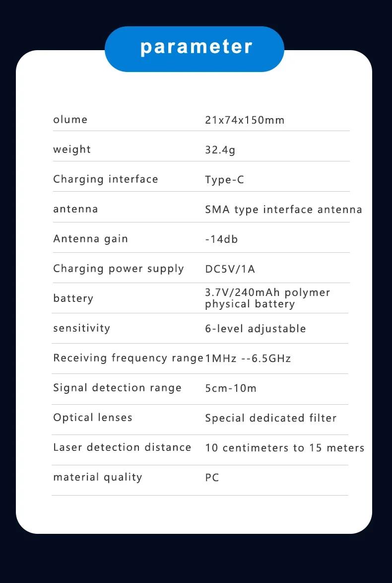Click the 3.7V/240mAh polymer battery text
The width and height of the screenshot is (392, 583).
(267, 298)
